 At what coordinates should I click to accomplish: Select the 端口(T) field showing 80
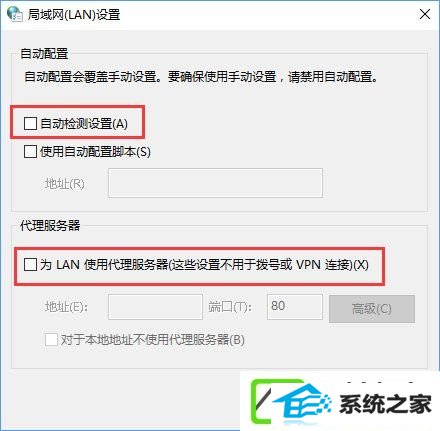(x=295, y=307)
